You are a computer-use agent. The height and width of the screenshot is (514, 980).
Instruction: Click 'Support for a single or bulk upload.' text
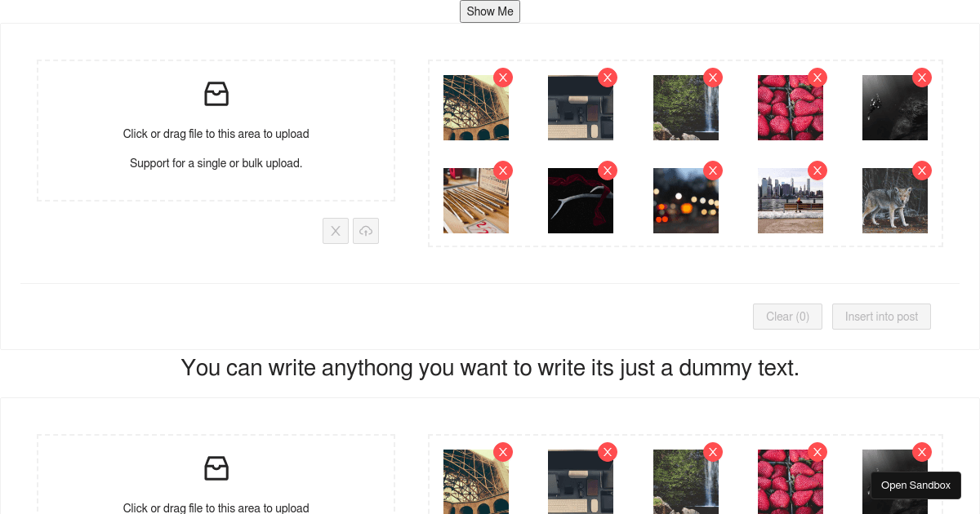(x=216, y=163)
